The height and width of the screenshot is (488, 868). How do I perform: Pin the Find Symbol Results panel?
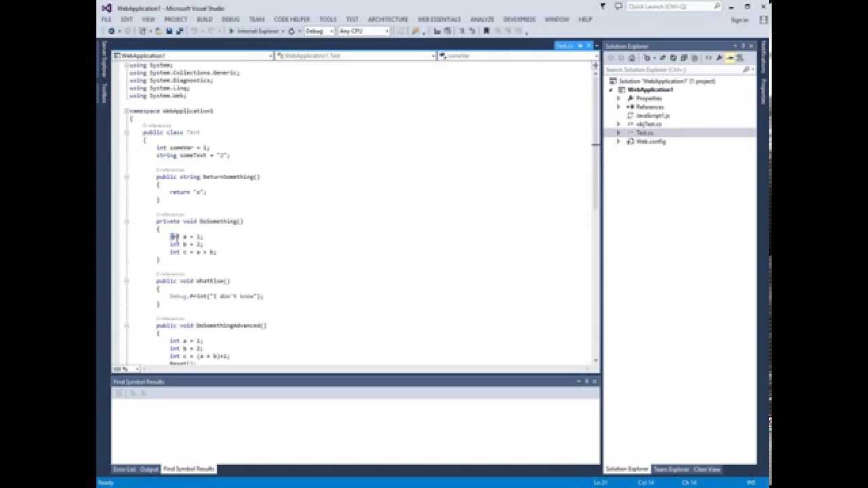pos(587,382)
